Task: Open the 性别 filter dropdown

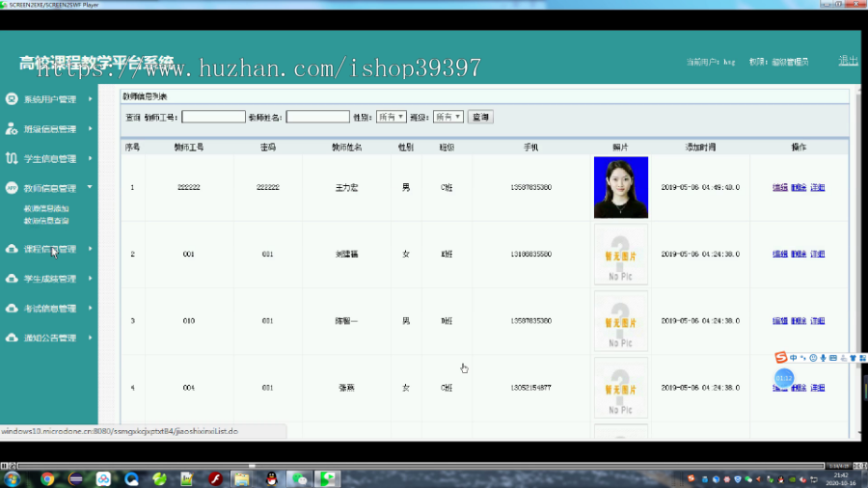Action: click(391, 117)
